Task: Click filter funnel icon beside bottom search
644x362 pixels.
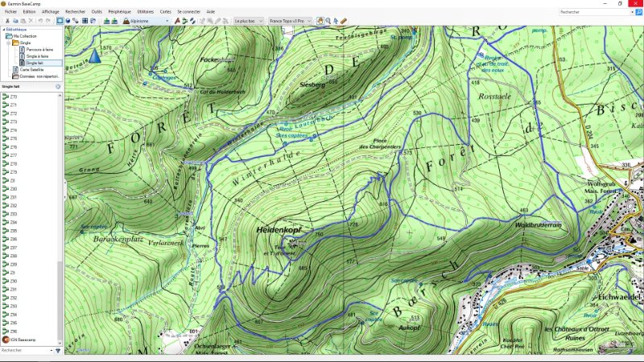Action: coord(58,351)
